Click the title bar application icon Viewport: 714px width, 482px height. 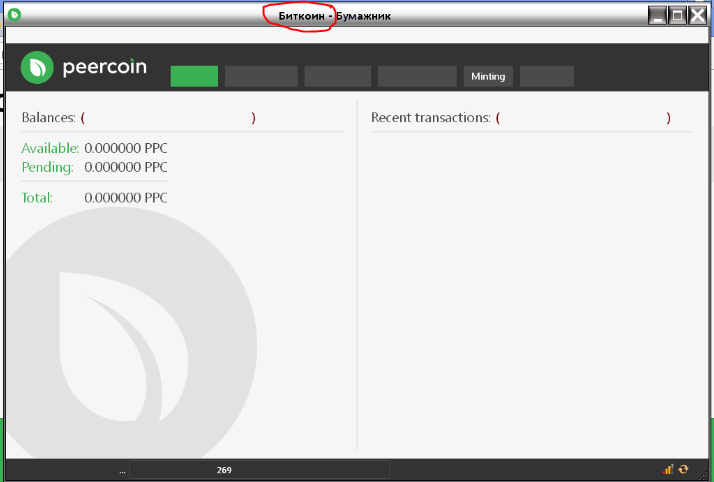coord(14,16)
